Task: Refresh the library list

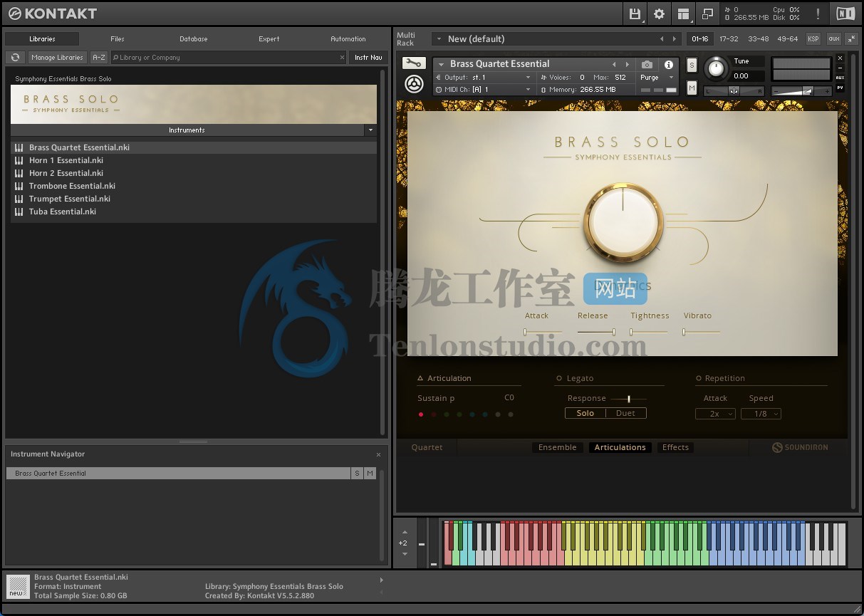Action: 15,58
